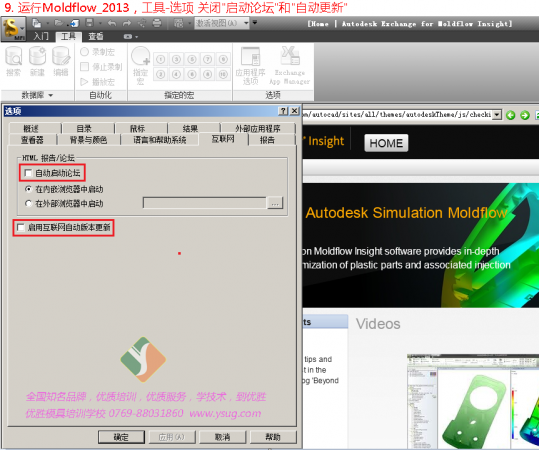539x450 pixels.
Task: Switch to the 工具 ribbon tab
Action: pos(68,36)
